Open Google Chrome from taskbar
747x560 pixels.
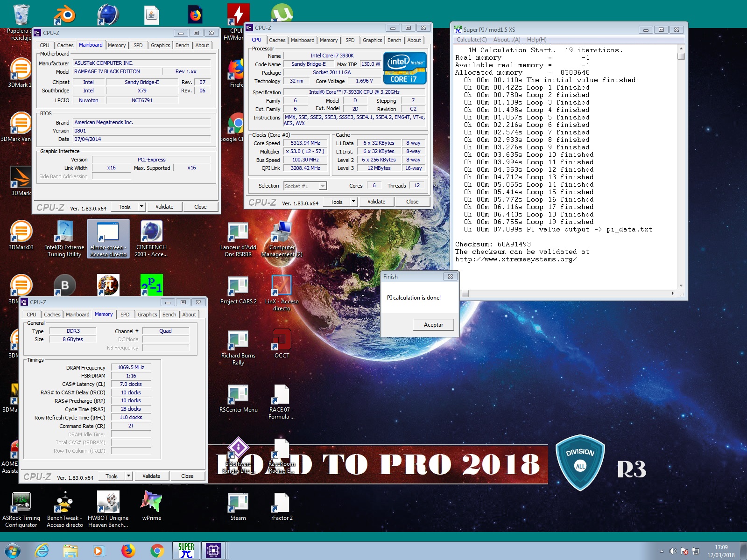(157, 551)
